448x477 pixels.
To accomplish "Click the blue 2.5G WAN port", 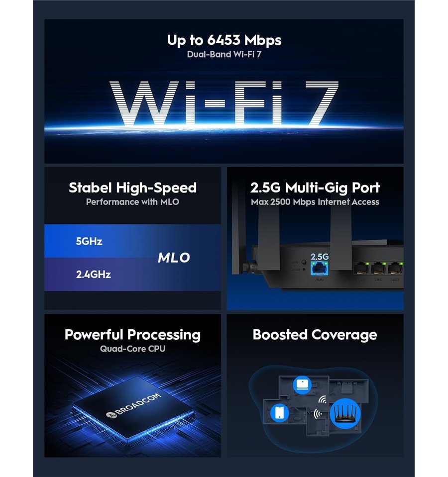I will (x=319, y=268).
